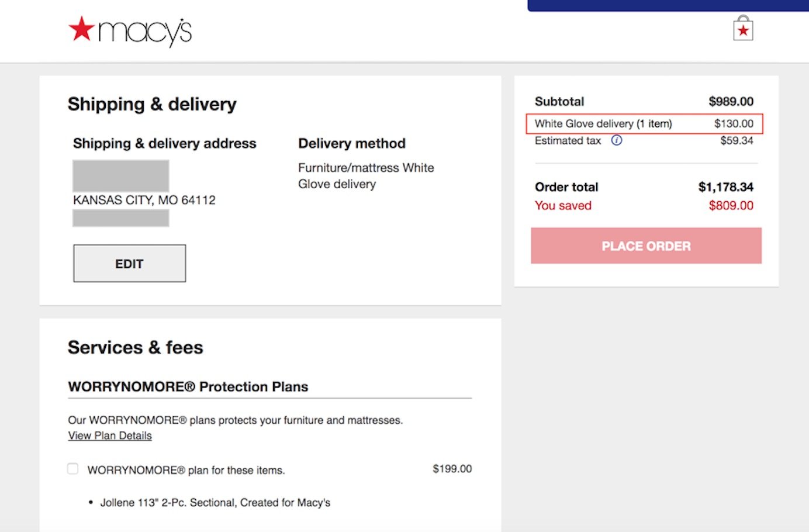Click the Furniture/mattress White Glove delivery method
The width and height of the screenshot is (809, 532).
coord(366,175)
